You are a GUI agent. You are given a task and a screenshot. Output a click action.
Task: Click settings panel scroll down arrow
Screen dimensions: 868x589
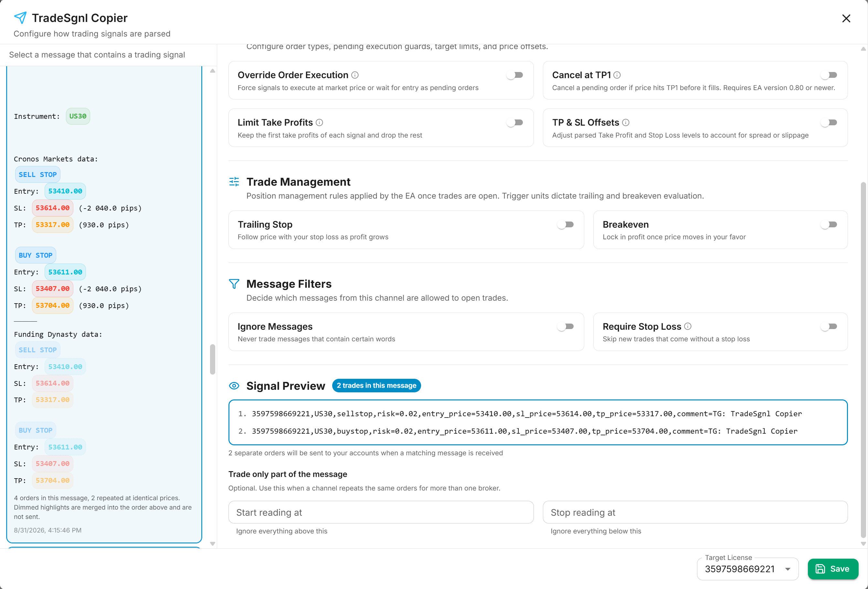863,544
